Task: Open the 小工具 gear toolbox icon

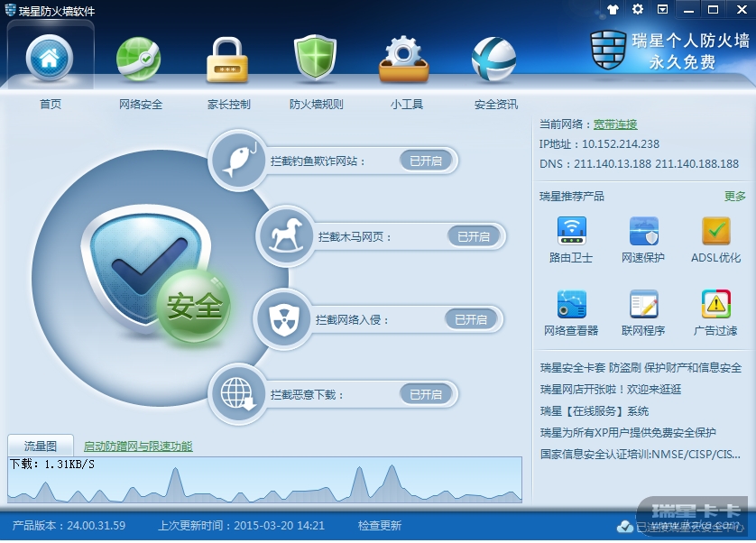Action: pyautogui.click(x=404, y=59)
